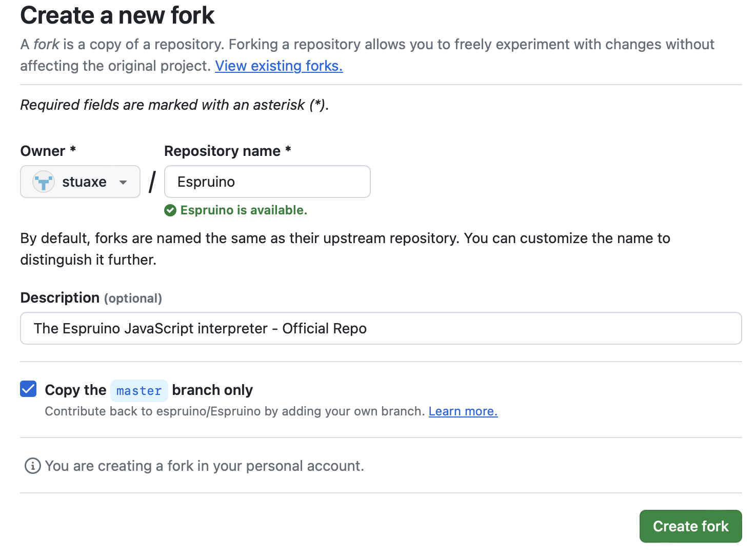Click the personal account fork notice text
The image size is (756, 557).
point(205,466)
